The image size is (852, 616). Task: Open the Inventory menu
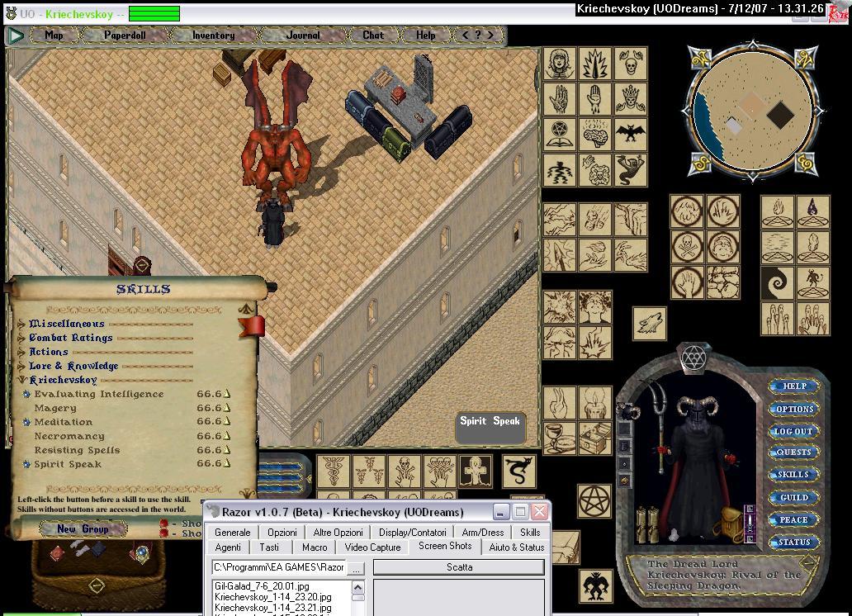pyautogui.click(x=214, y=36)
